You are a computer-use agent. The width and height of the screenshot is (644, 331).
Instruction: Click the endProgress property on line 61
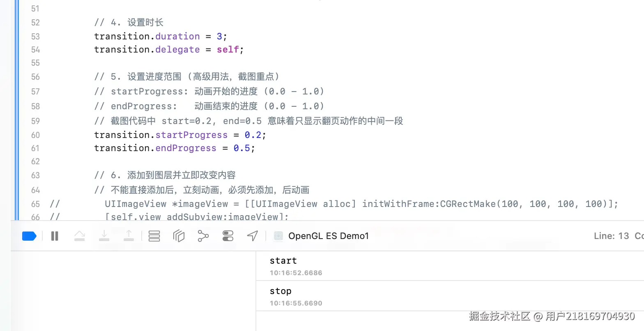[186, 148]
